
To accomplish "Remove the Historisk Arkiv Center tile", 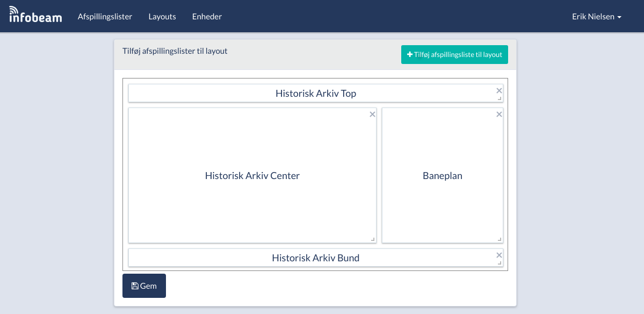I will 372,114.
